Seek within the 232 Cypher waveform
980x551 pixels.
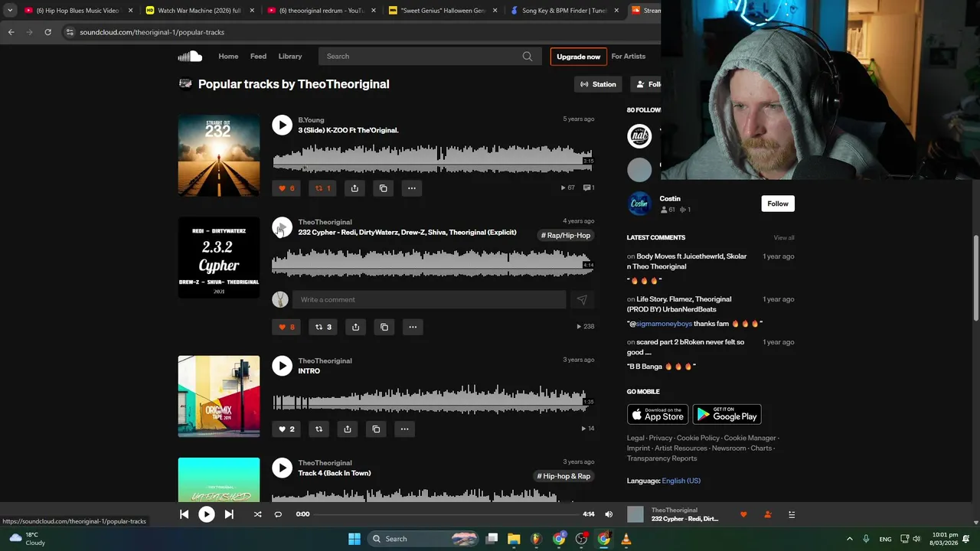[433, 262]
